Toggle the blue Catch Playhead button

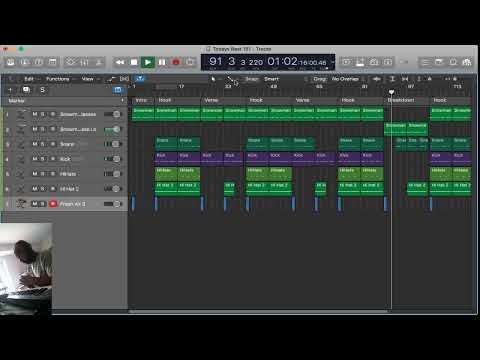click(x=140, y=79)
